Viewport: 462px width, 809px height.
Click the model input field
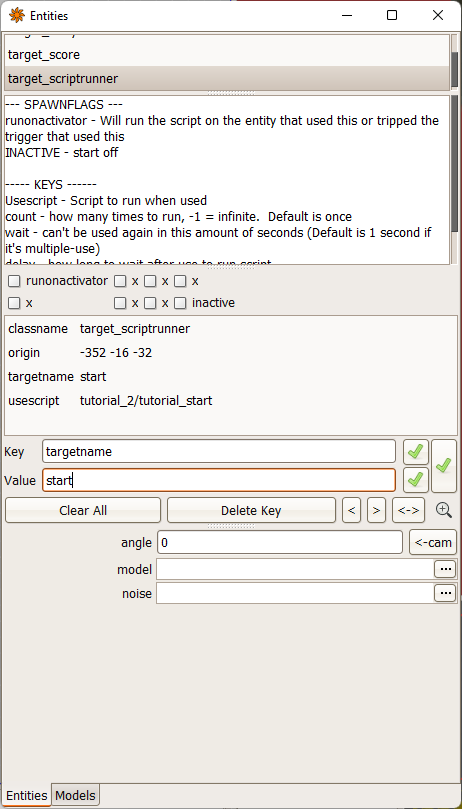(295, 569)
